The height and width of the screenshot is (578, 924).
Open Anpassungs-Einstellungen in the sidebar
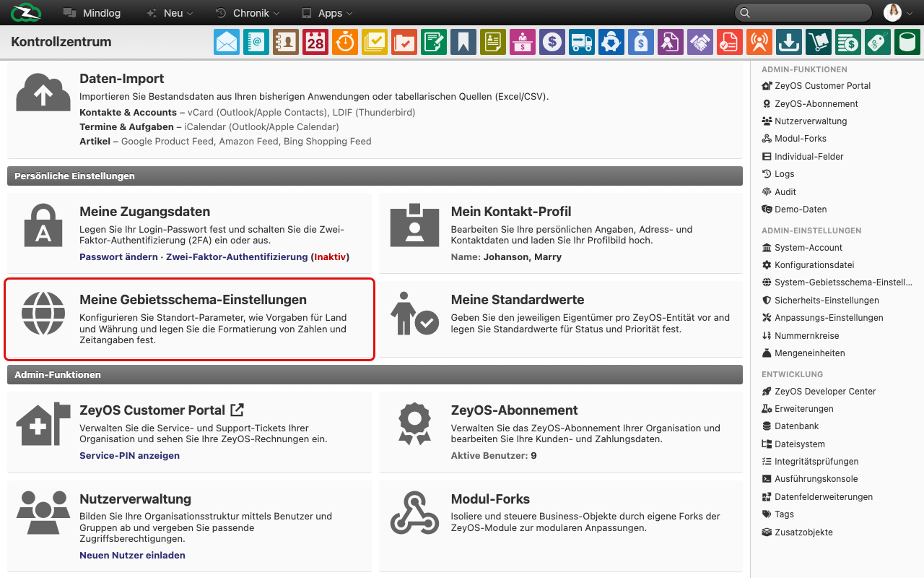pos(822,317)
